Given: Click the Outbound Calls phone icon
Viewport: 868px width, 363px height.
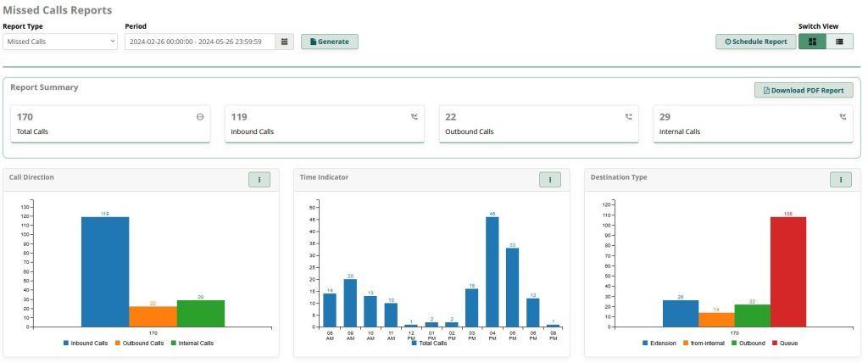Looking at the screenshot, I should coord(629,117).
